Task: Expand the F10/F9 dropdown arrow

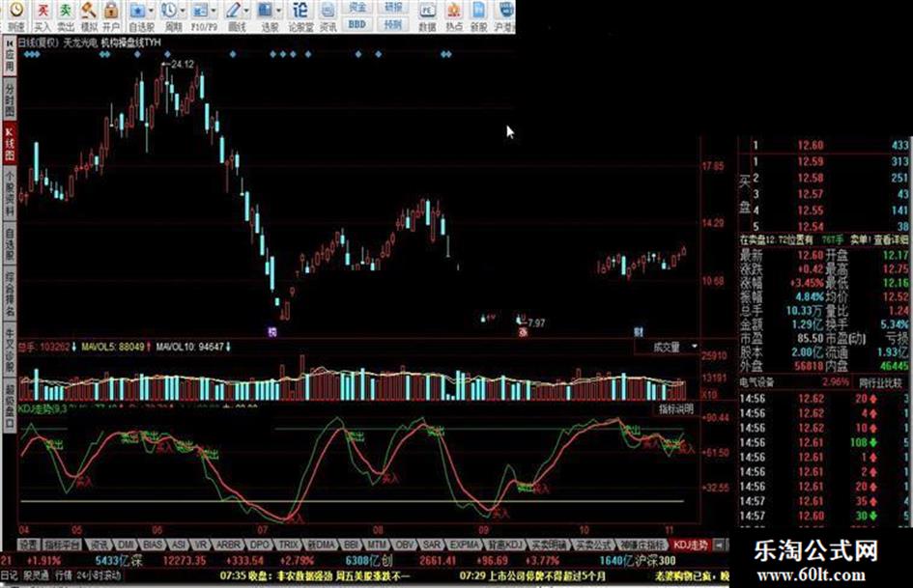Action: (214, 11)
